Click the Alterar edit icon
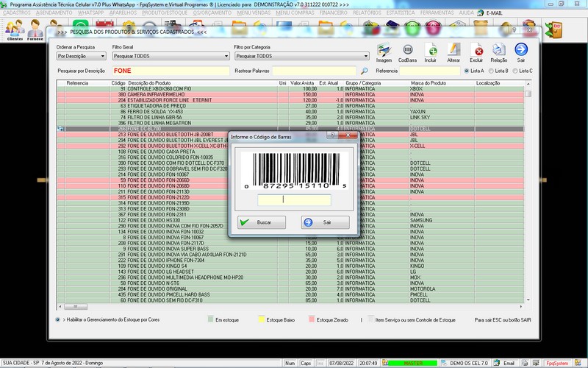 click(453, 52)
